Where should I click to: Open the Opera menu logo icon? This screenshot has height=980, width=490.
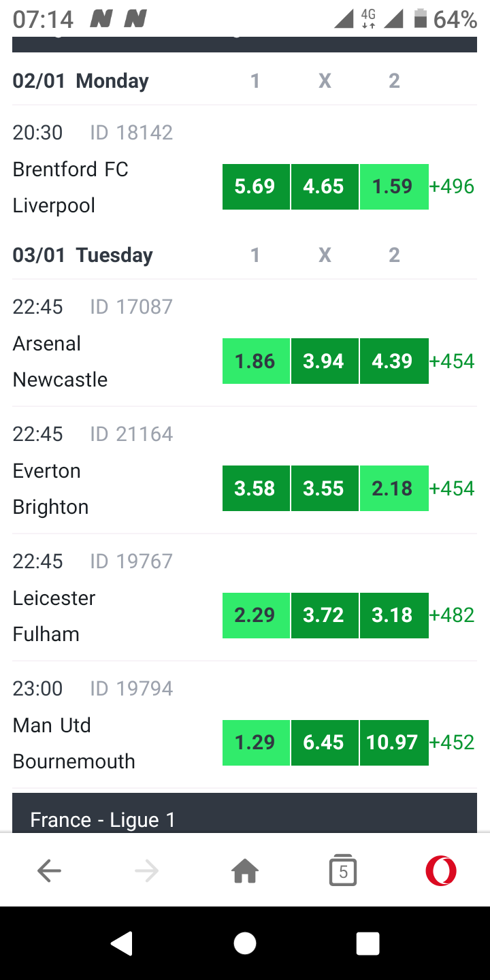[441, 870]
